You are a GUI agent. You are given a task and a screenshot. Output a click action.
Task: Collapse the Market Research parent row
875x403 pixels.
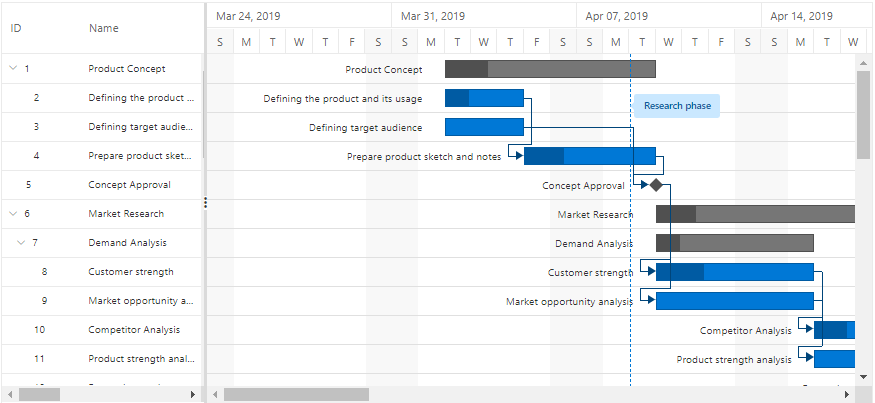click(x=12, y=214)
